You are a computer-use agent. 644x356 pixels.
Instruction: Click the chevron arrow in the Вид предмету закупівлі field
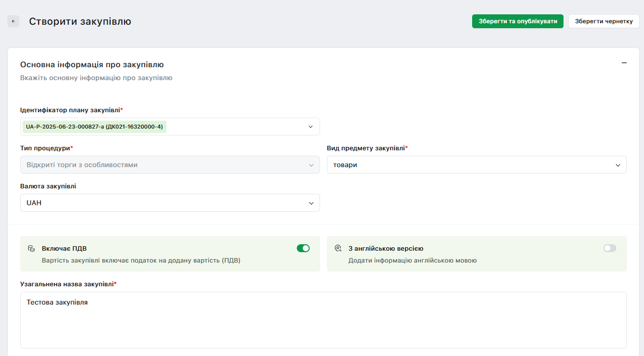(618, 165)
